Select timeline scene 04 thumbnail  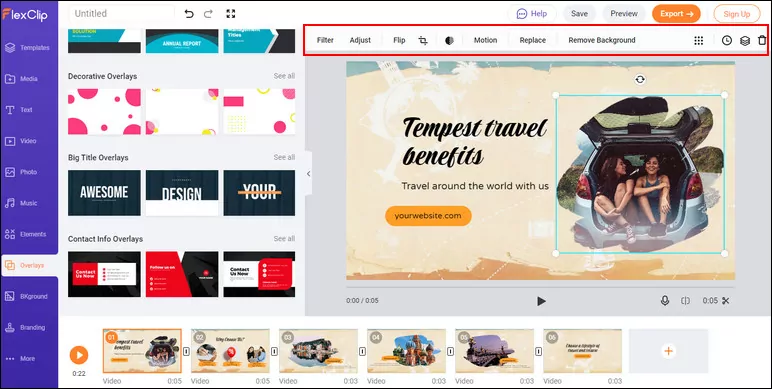click(x=407, y=351)
